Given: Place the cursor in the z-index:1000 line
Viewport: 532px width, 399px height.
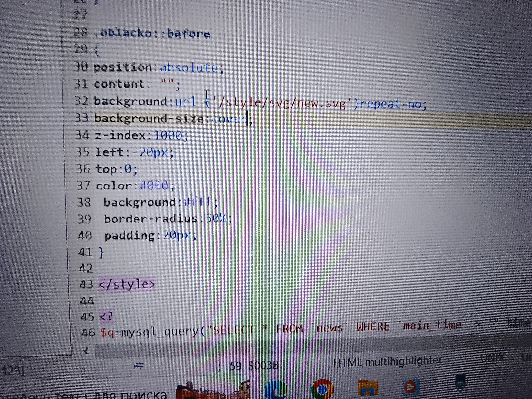Looking at the screenshot, I should pos(141,135).
